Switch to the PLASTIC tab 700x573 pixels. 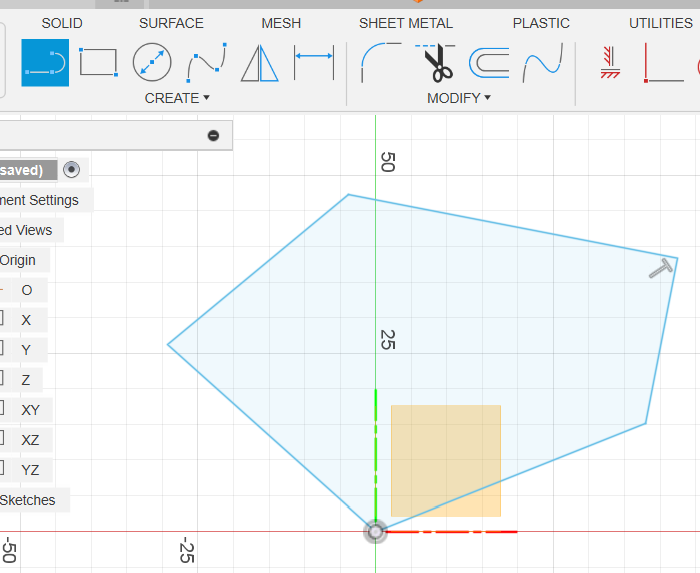pyautogui.click(x=541, y=23)
